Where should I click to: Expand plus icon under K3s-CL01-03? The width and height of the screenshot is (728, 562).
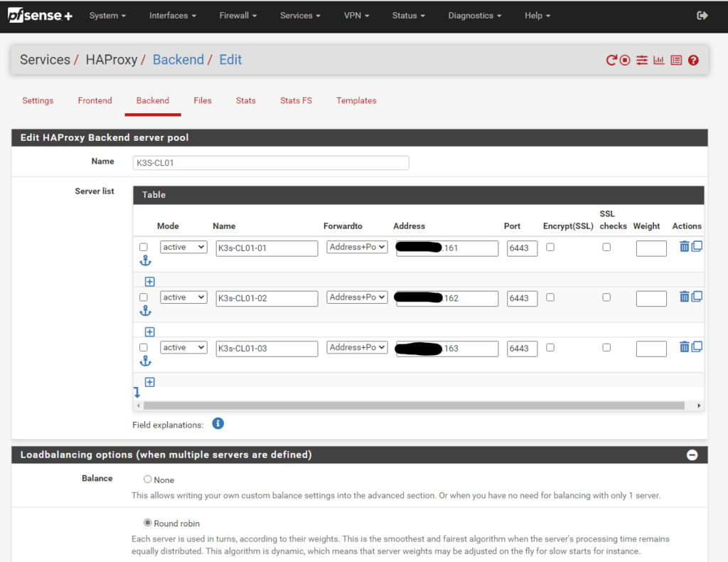click(x=149, y=382)
